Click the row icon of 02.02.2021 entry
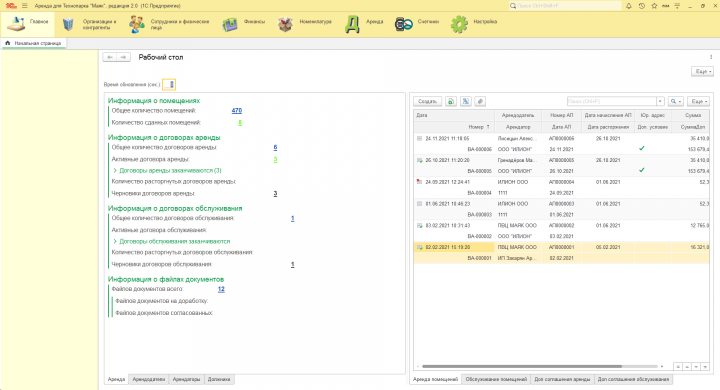This screenshot has width=720, height=390. [x=419, y=247]
